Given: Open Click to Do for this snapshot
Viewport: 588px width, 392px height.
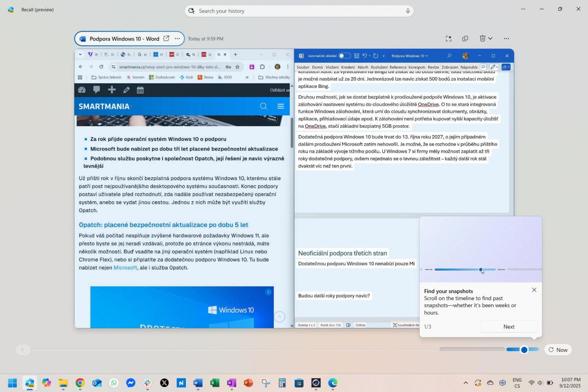Looking at the screenshot, I should (x=449, y=39).
